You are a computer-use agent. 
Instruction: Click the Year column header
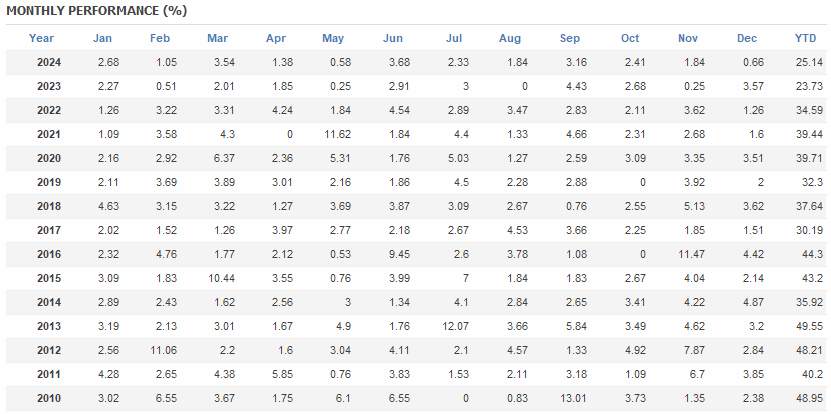[x=41, y=38]
